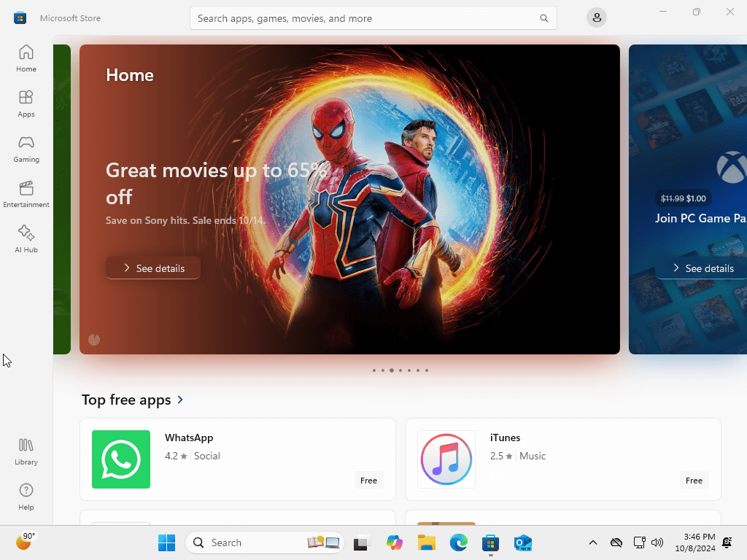This screenshot has height=560, width=747.
Task: Click See details on the movies banner
Action: pos(153,268)
